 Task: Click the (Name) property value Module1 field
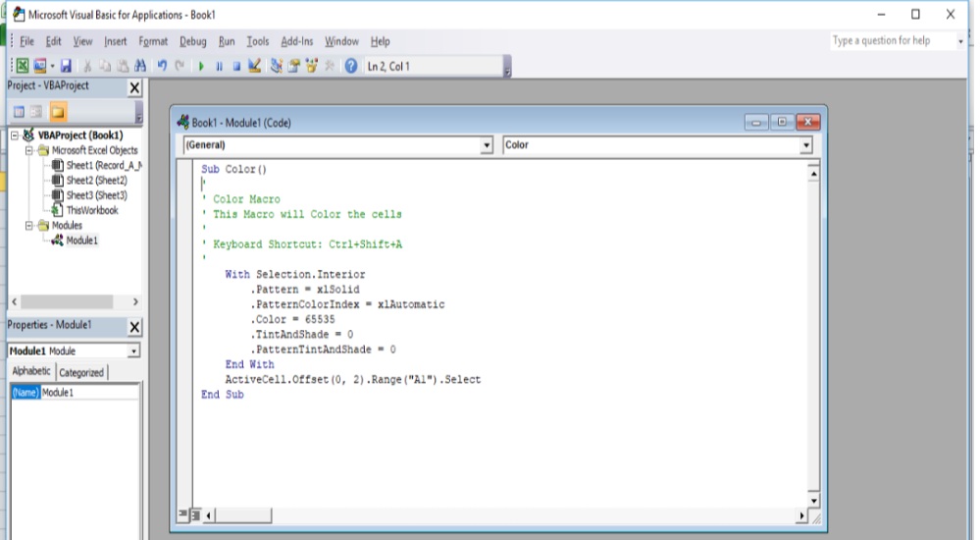(x=89, y=393)
